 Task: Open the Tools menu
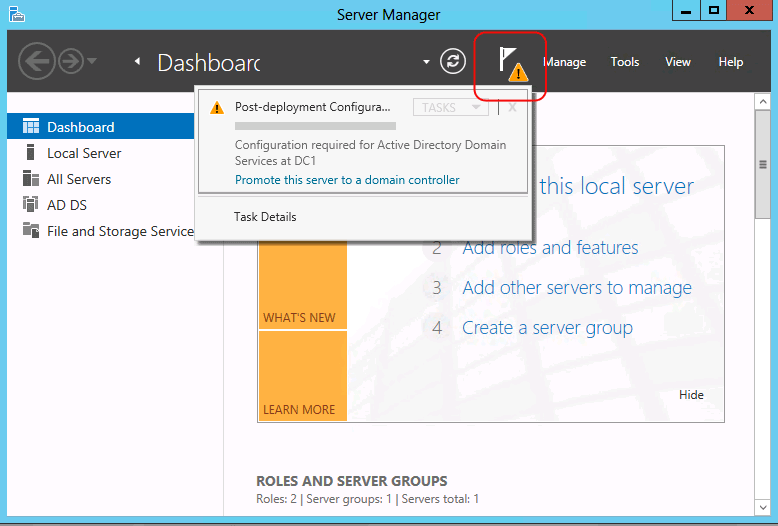click(x=625, y=62)
